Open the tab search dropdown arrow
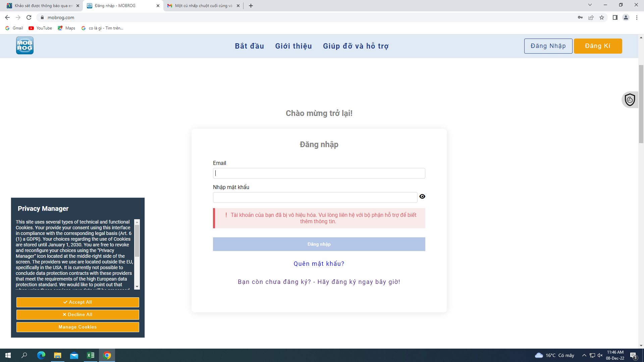 click(x=590, y=5)
